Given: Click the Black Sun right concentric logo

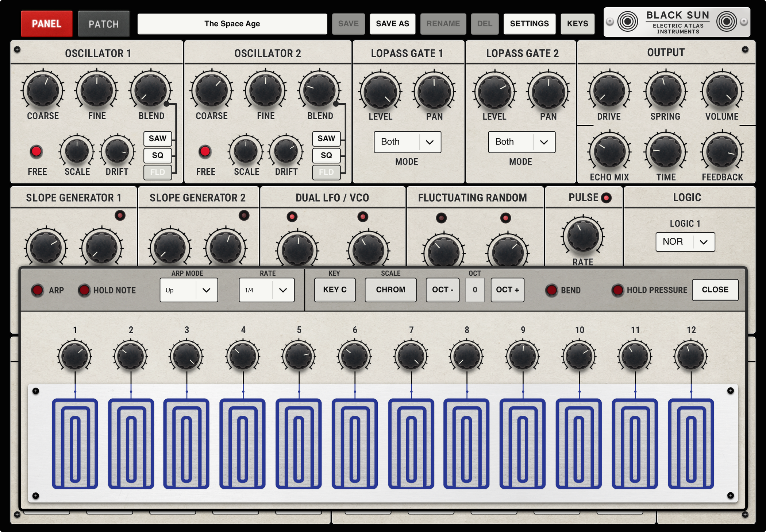Looking at the screenshot, I should point(727,22).
